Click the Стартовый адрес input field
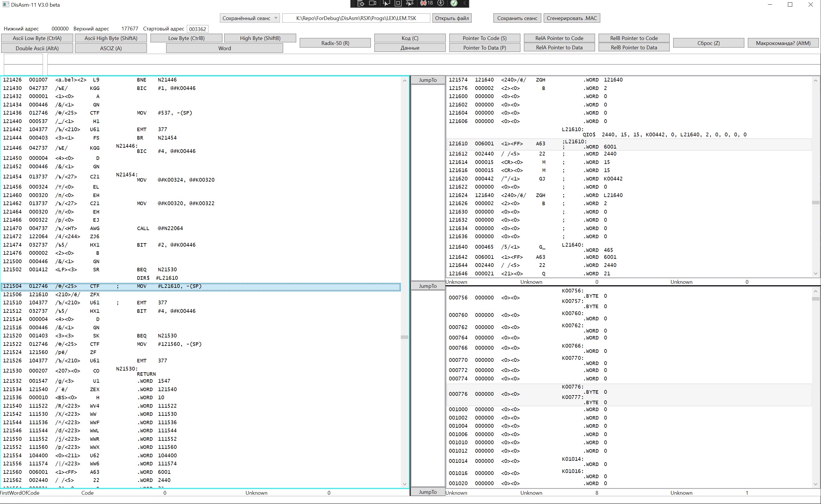Viewport: 821px width, 504px height. 197,29
